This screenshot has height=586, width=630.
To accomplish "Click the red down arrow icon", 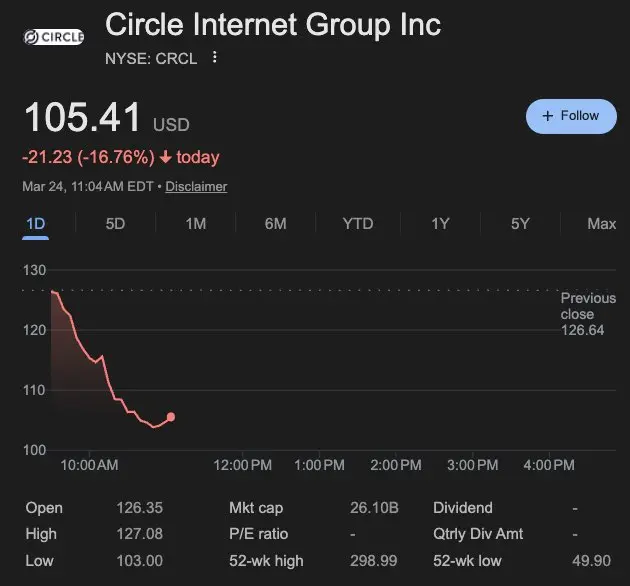I will (x=165, y=157).
